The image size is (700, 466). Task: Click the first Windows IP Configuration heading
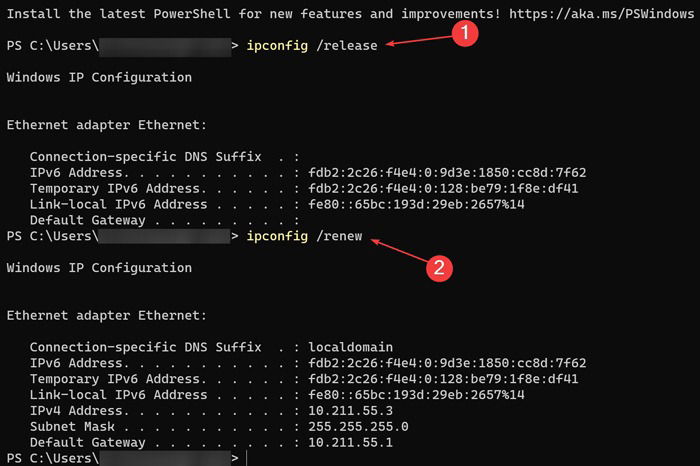99,77
